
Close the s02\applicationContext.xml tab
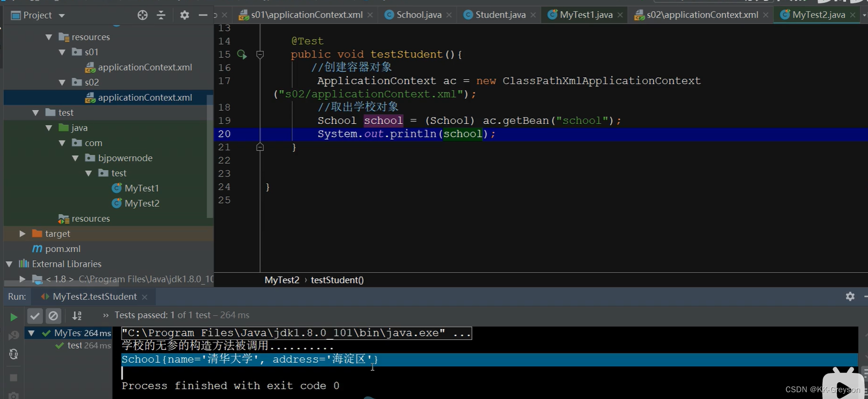click(766, 15)
